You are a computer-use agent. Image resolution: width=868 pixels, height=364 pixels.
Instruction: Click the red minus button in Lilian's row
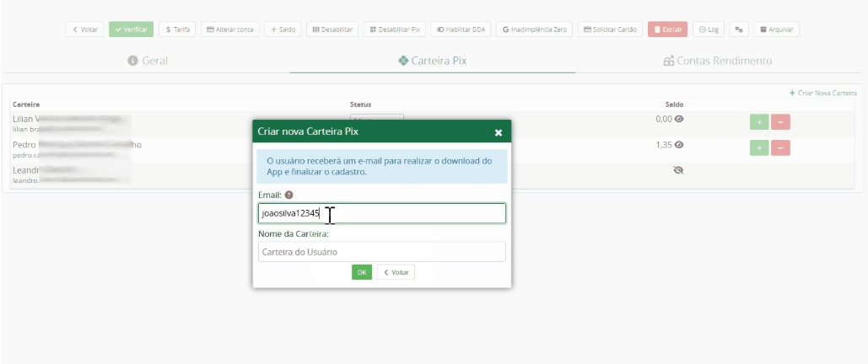780,122
